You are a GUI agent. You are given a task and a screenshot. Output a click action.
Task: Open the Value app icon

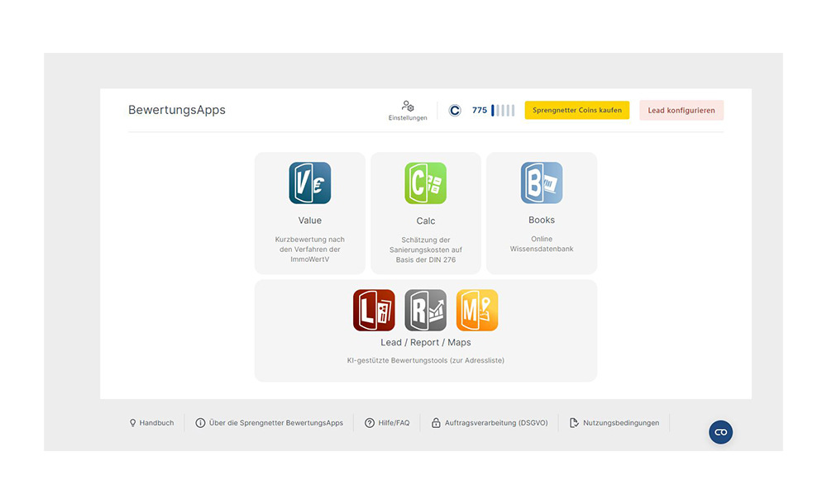pos(309,183)
